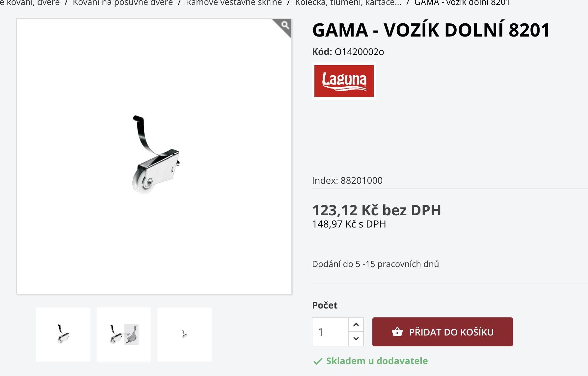Click the PŘIDAT DO KOŠÍKU button
The height and width of the screenshot is (376, 588).
point(442,332)
